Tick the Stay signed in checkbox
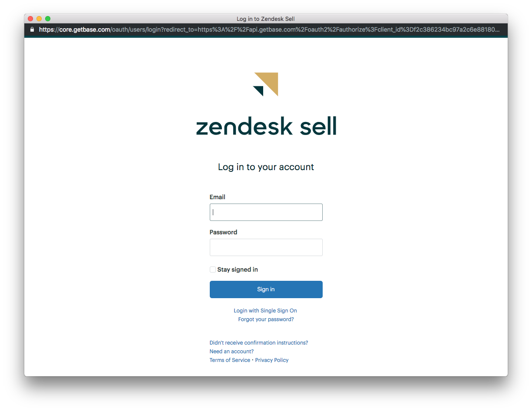This screenshot has height=411, width=532. [213, 270]
